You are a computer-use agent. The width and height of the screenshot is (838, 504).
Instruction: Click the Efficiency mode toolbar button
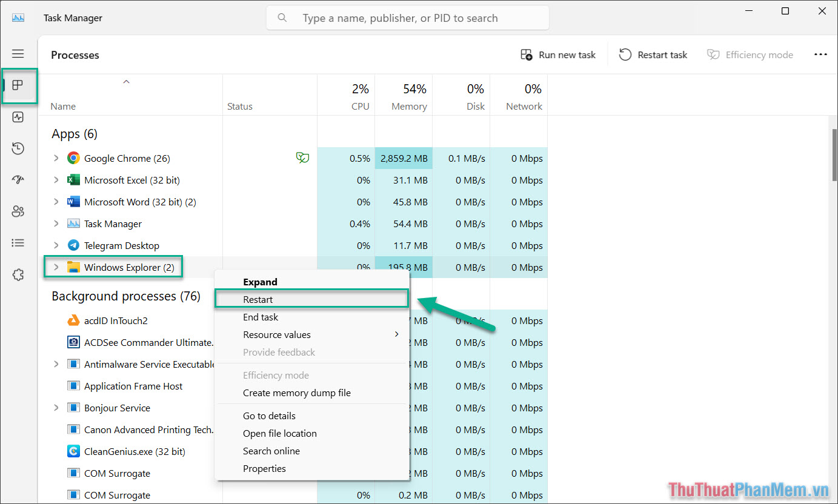(750, 55)
